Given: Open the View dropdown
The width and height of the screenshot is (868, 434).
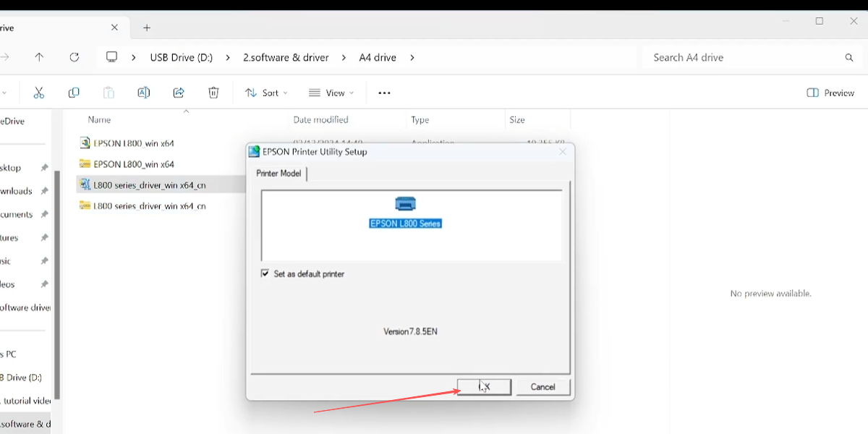Looking at the screenshot, I should (331, 93).
